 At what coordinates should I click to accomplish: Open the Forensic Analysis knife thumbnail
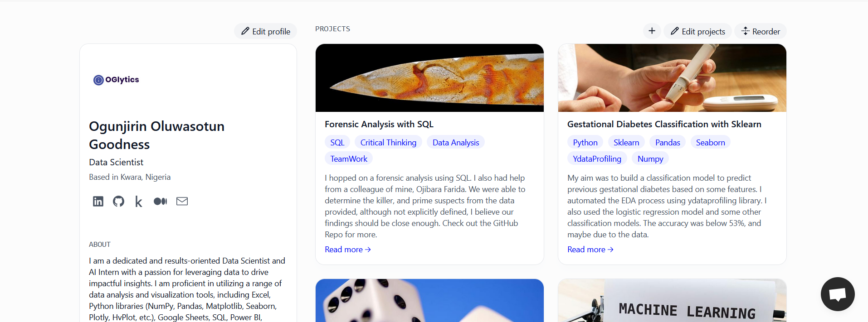(x=429, y=78)
